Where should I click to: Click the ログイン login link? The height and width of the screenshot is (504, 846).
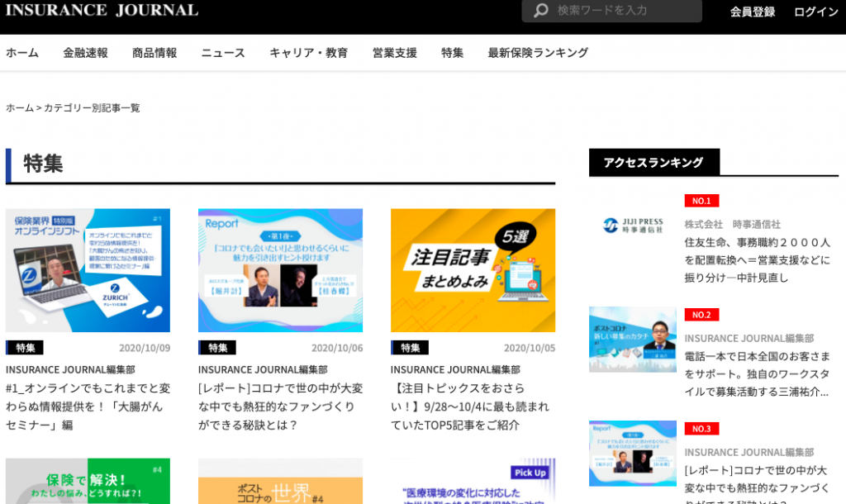[x=815, y=12]
